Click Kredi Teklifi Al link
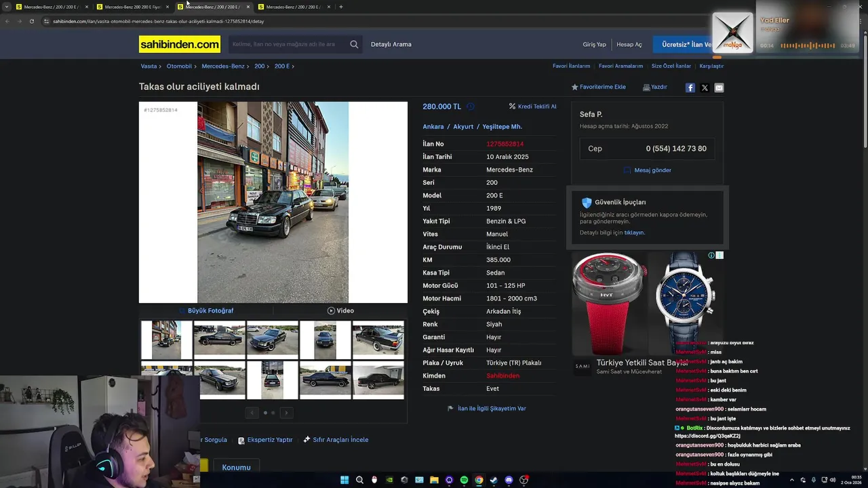Viewport: 868px width, 488px height. (533, 106)
